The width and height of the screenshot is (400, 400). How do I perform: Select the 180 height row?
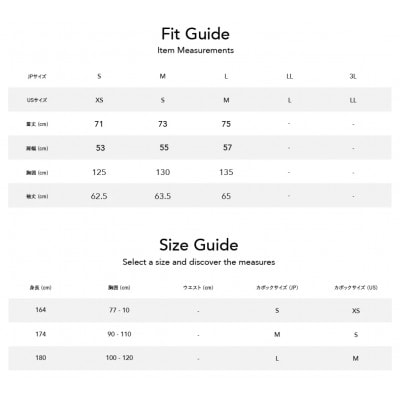pos(200,358)
